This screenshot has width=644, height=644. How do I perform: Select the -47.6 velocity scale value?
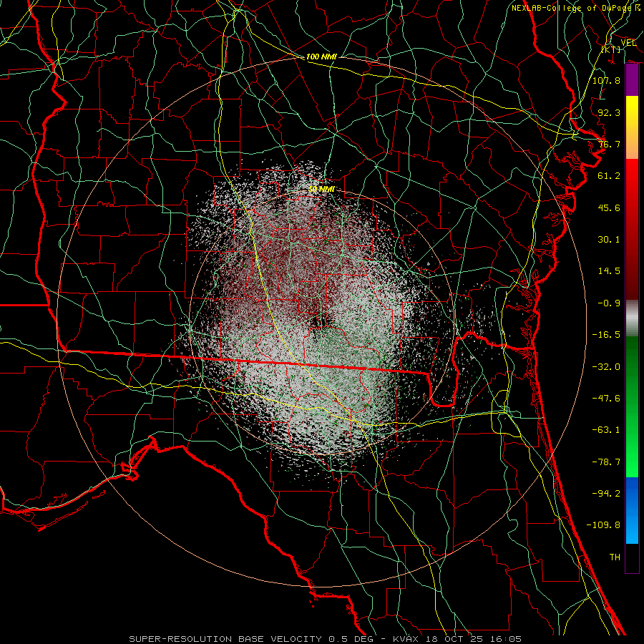(x=606, y=399)
